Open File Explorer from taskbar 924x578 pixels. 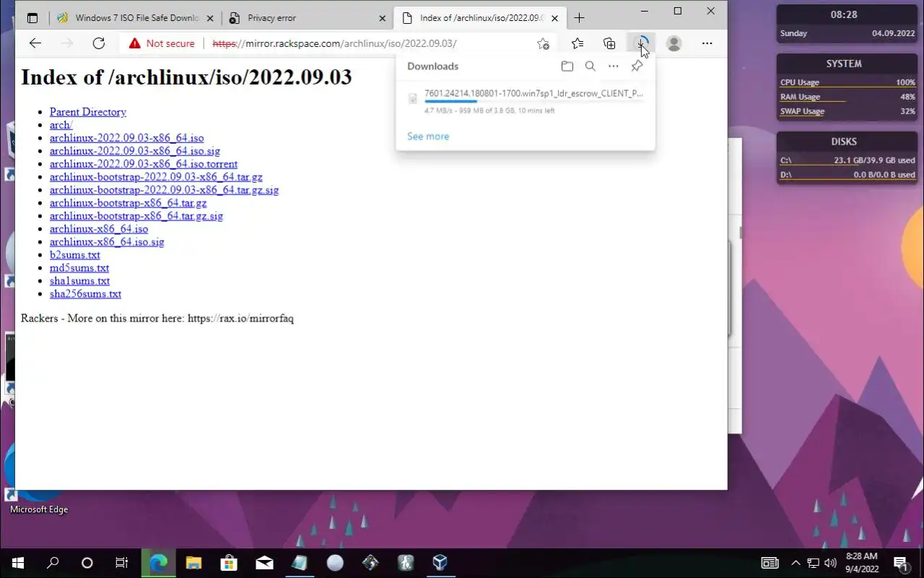click(x=193, y=563)
